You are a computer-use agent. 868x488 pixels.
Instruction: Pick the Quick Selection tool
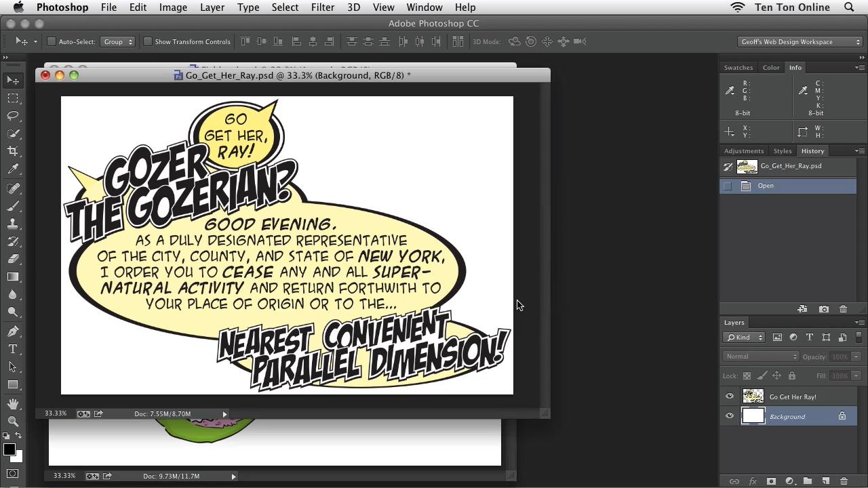(x=13, y=134)
